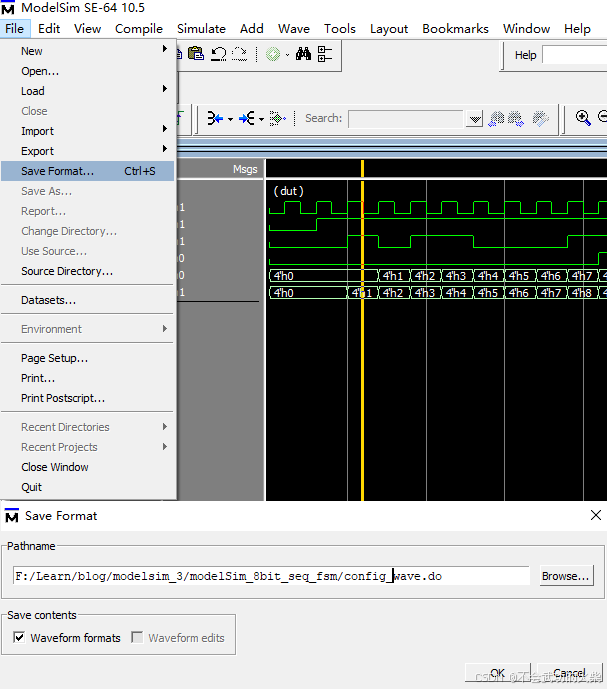Click the Zoom In magnifier icon
The width and height of the screenshot is (607, 689).
(x=583, y=118)
